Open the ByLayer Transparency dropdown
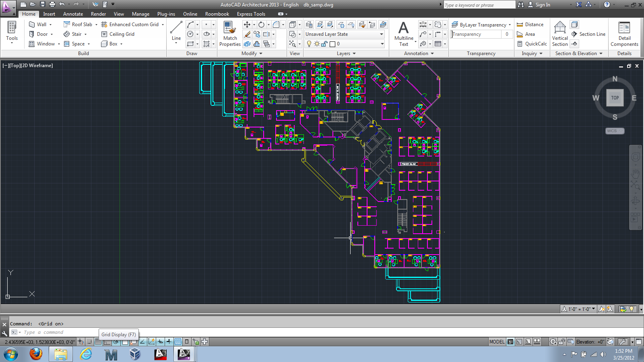The width and height of the screenshot is (644, 362). point(510,25)
